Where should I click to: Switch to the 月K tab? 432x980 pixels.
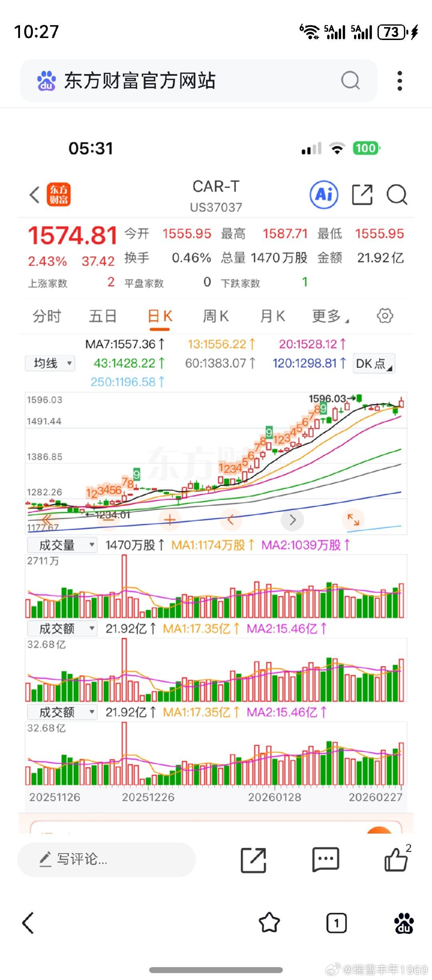click(273, 316)
